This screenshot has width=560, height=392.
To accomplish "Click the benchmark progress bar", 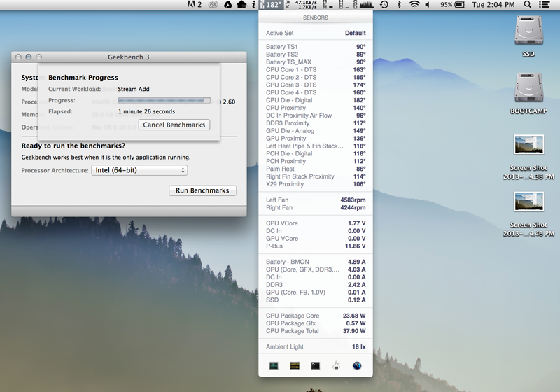I will (x=164, y=100).
